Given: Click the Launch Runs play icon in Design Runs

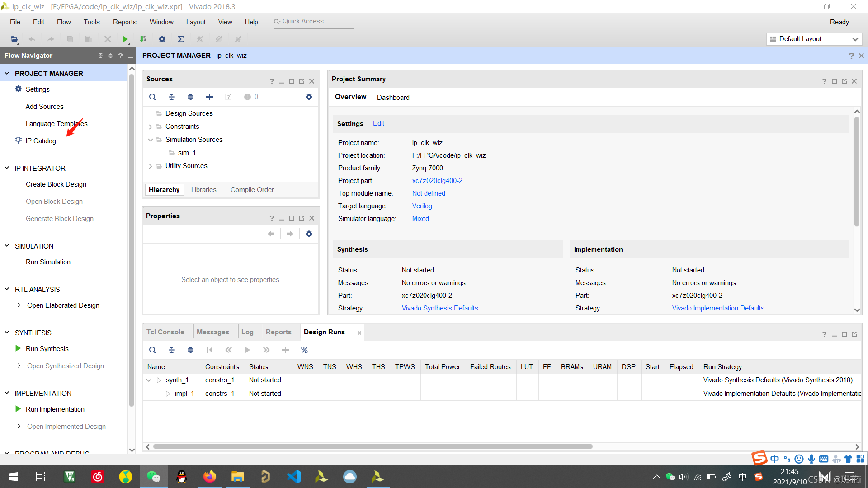Looking at the screenshot, I should coord(247,350).
